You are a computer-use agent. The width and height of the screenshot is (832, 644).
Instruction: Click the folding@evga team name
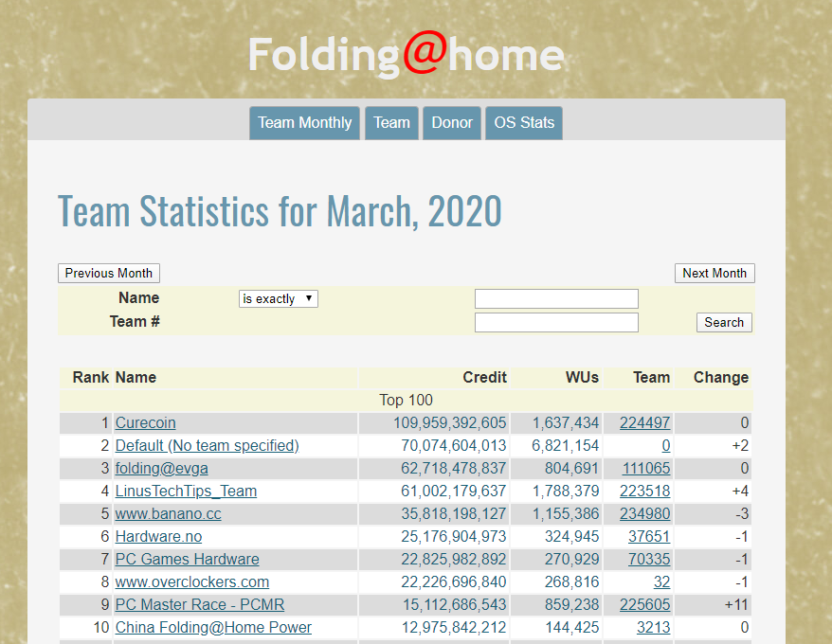pos(161,469)
